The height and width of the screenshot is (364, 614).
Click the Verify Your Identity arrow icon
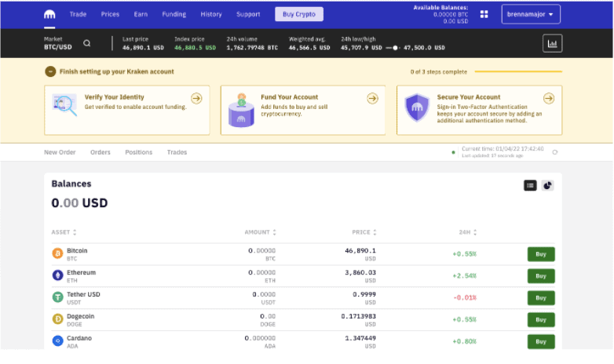tap(196, 98)
